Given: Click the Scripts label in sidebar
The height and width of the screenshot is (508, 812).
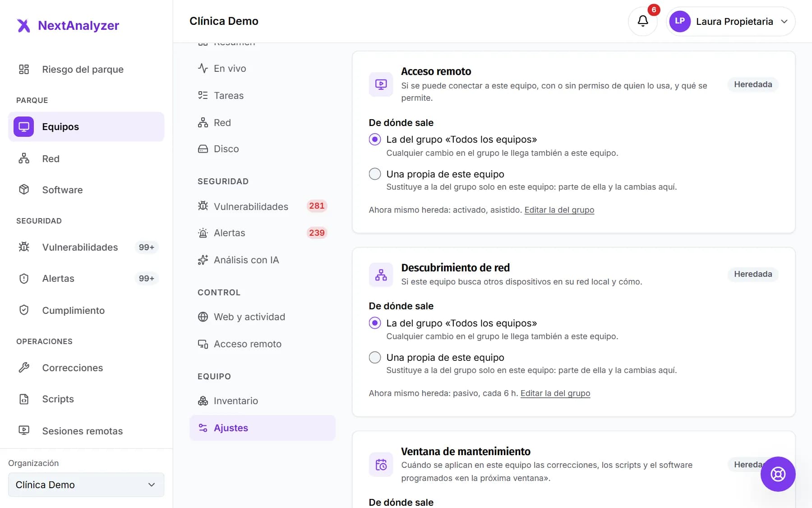Looking at the screenshot, I should tap(58, 399).
